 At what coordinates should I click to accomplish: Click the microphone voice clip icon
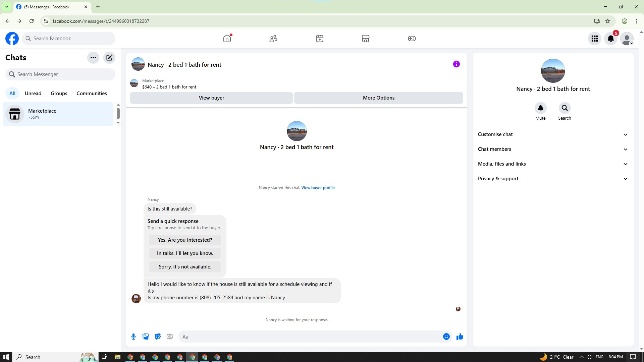(x=133, y=337)
